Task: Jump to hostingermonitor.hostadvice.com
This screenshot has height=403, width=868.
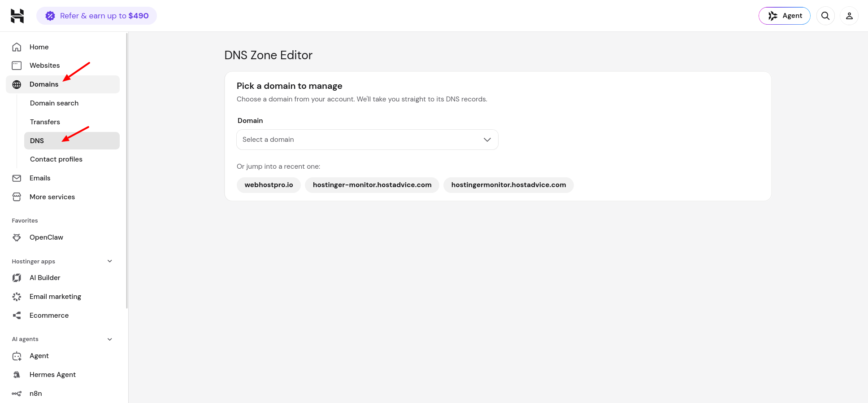Action: pos(508,185)
